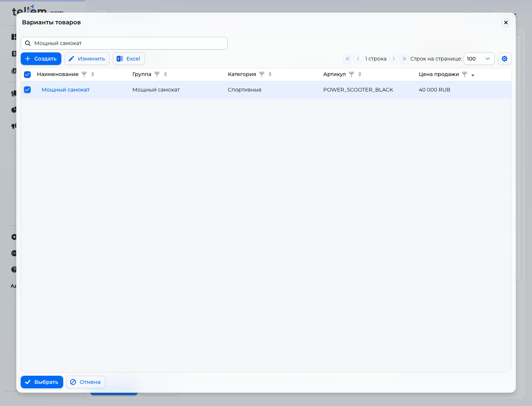
Task: Click the Артикул column header
Action: click(x=334, y=75)
